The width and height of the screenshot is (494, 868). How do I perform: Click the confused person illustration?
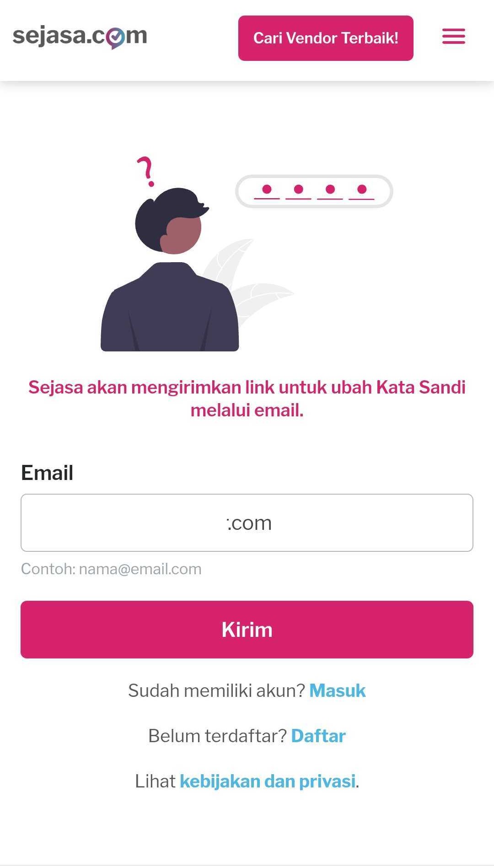click(170, 269)
